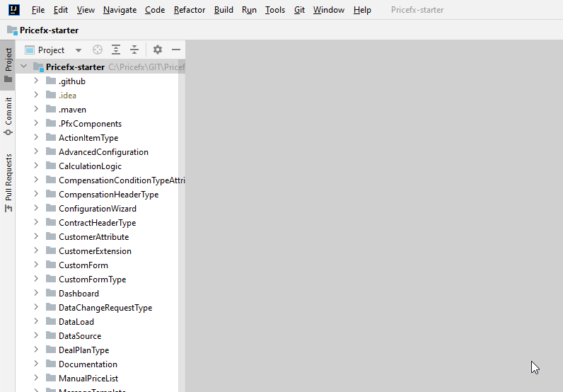The image size is (563, 392).
Task: Open the File menu
Action: [38, 10]
